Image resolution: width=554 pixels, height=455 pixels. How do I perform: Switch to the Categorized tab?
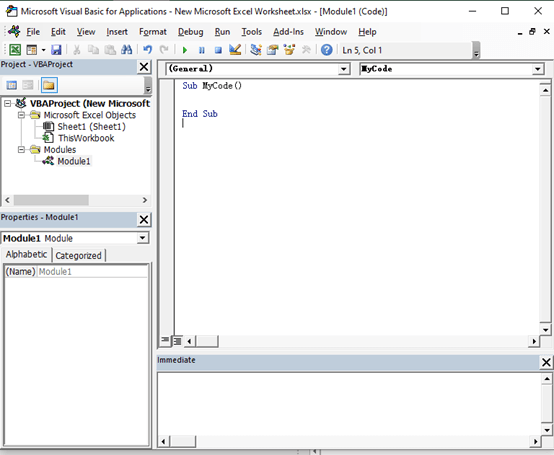(x=78, y=255)
